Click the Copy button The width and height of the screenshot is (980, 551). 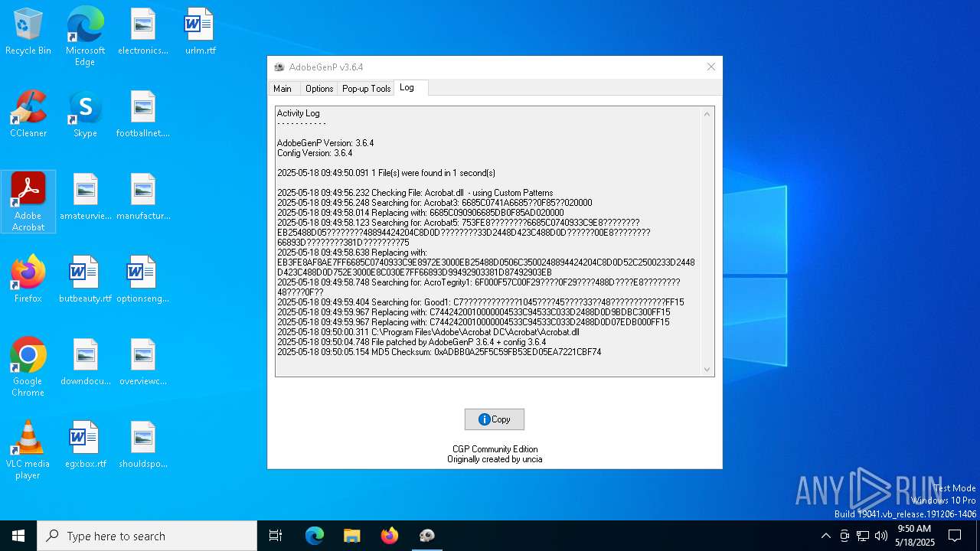(x=495, y=419)
